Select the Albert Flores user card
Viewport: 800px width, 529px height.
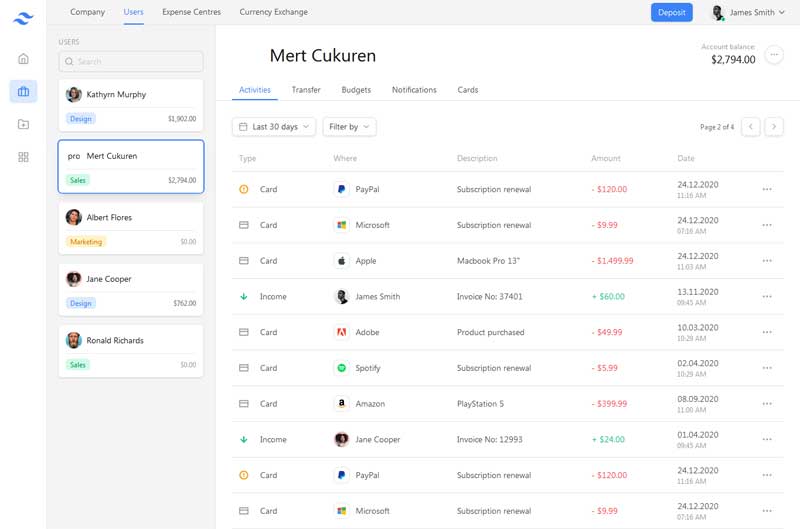click(x=131, y=228)
